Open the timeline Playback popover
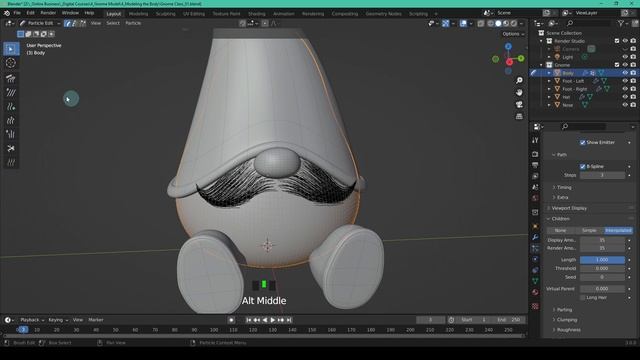Viewport: 640px width, 360px height. pos(32,320)
